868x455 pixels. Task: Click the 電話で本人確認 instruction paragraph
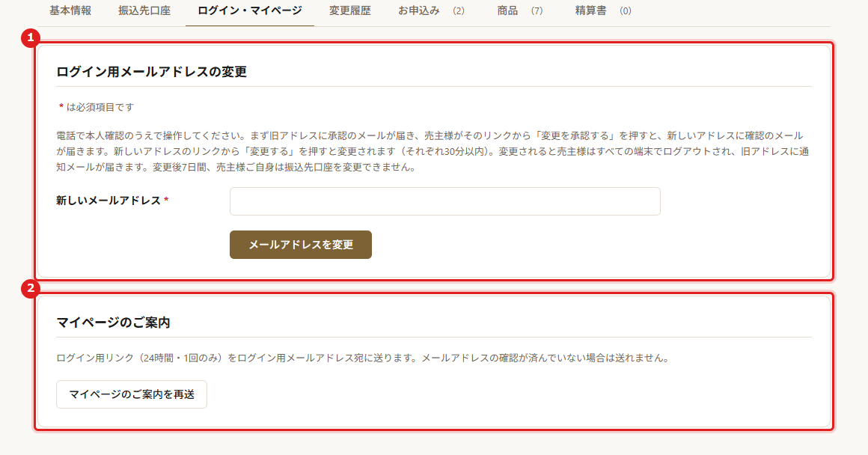click(x=433, y=151)
